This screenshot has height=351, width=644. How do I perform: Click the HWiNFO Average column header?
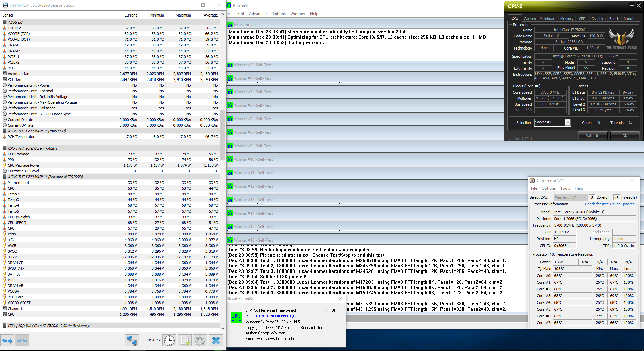pos(206,15)
